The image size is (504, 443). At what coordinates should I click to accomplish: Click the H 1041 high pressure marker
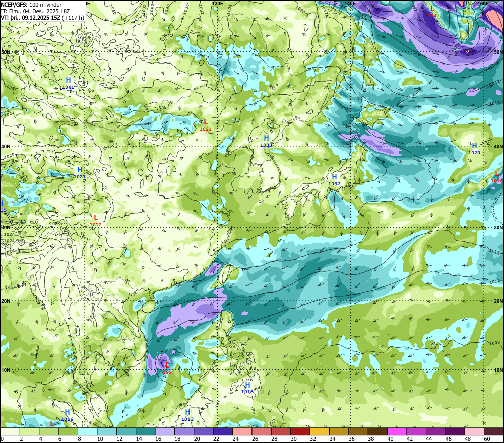point(68,83)
